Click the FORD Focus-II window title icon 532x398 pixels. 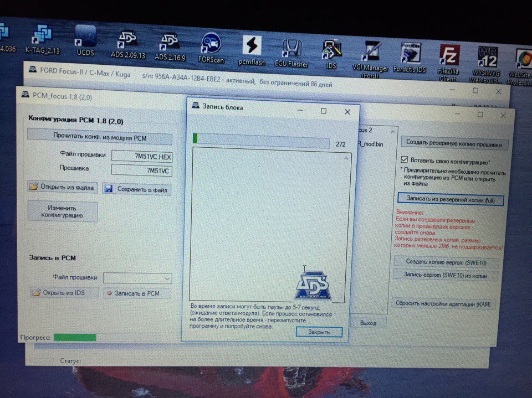pyautogui.click(x=33, y=70)
